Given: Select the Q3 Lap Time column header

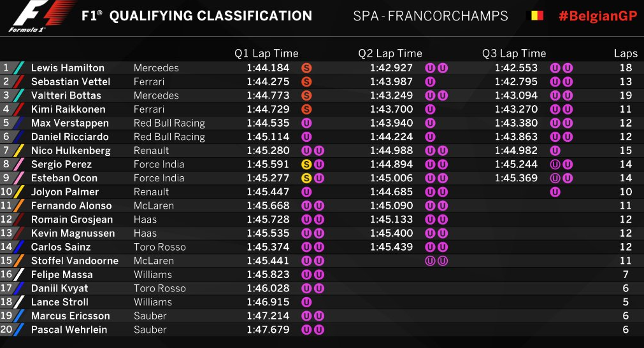Looking at the screenshot, I should coord(514,54).
